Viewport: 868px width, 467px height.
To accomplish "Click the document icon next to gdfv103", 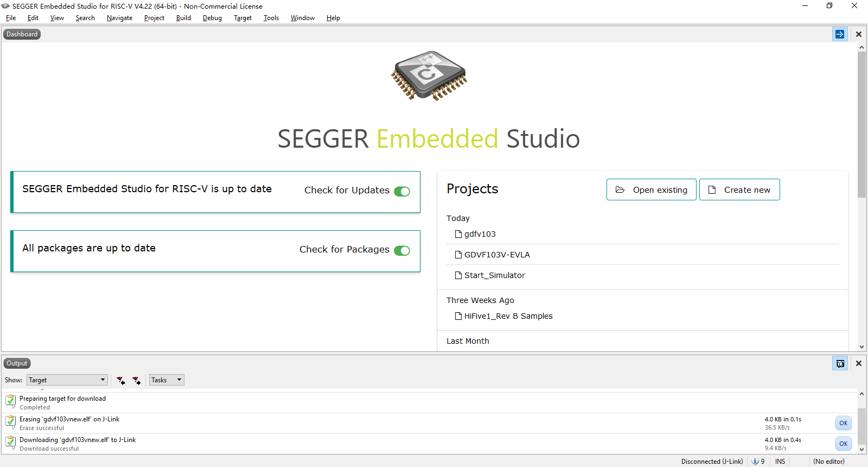I will pos(458,234).
